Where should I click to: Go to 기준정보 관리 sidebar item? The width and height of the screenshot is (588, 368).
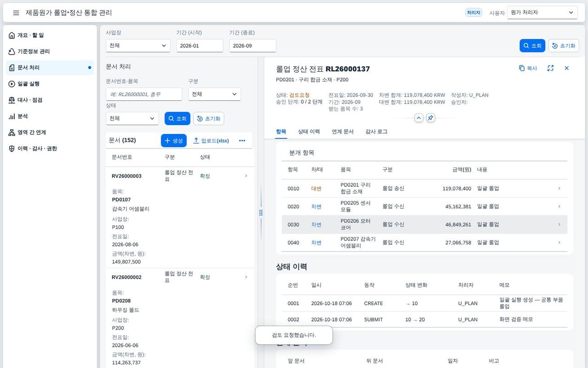[x=50, y=52]
